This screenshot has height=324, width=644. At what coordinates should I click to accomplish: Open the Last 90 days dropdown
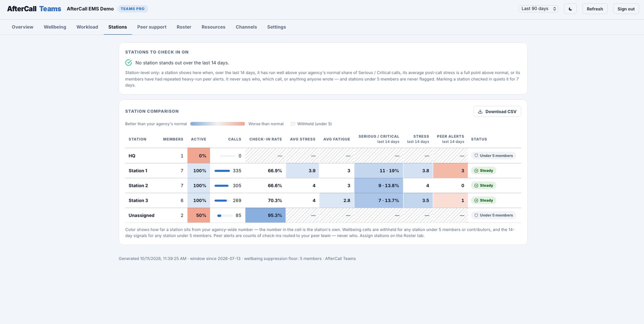pyautogui.click(x=538, y=8)
